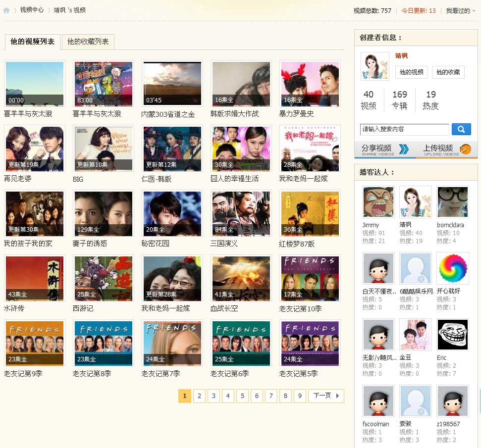Open 无影/y随风 user avatar
This screenshot has height=448, width=481.
(378, 334)
